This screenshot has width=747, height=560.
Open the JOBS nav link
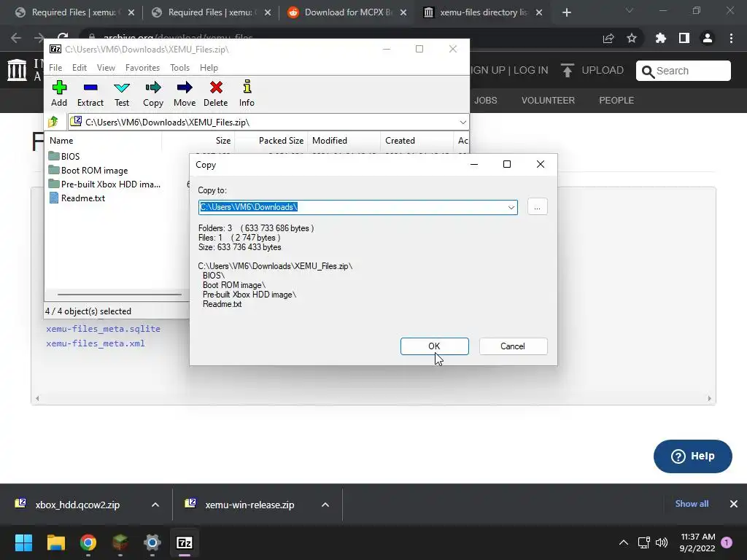[485, 101]
